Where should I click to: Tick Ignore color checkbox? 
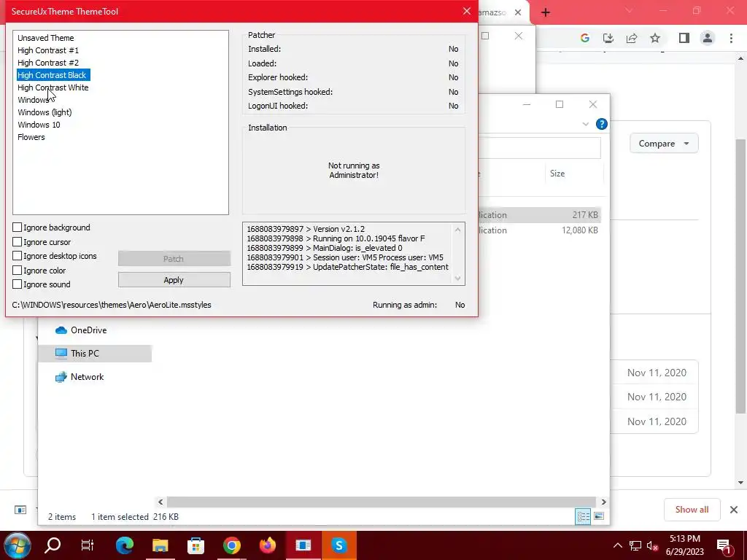pos(18,271)
